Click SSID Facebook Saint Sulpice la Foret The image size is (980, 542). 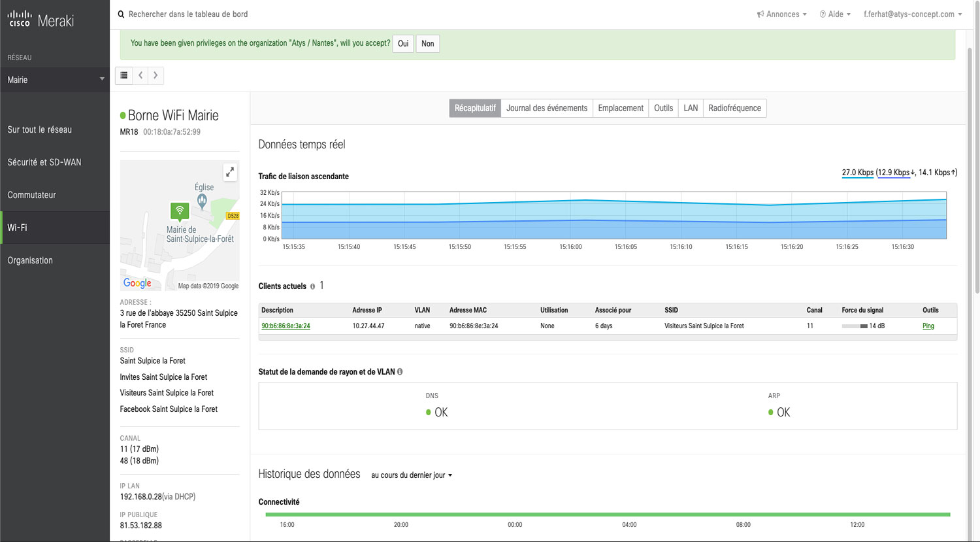(169, 409)
